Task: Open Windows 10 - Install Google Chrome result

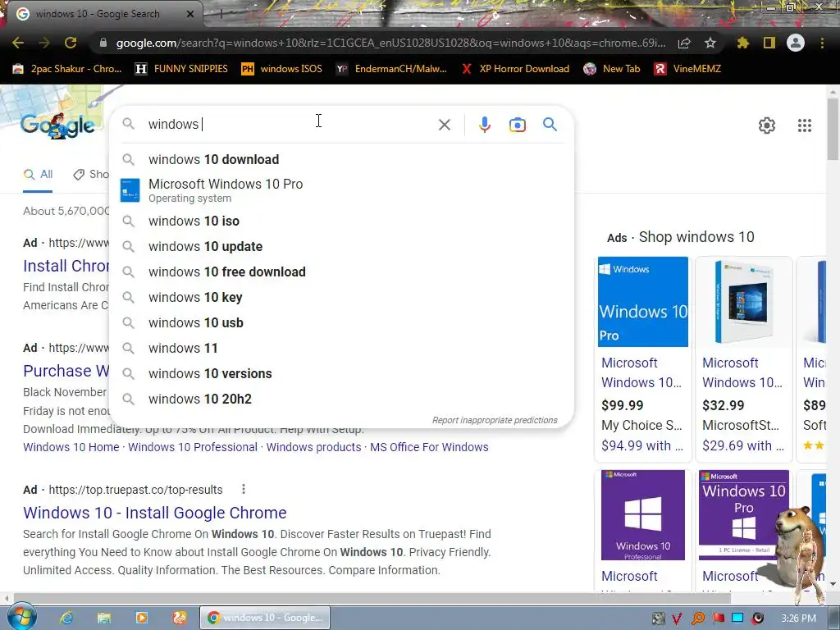Action: tap(155, 513)
